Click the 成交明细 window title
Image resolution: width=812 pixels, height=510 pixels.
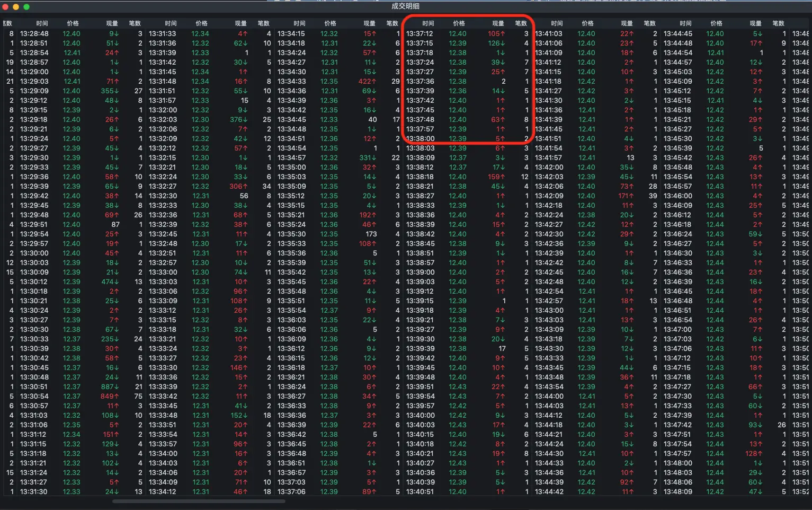(x=406, y=6)
